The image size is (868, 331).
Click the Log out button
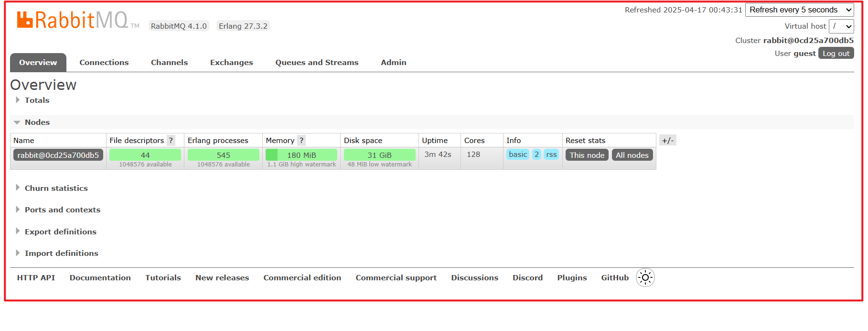tap(836, 53)
